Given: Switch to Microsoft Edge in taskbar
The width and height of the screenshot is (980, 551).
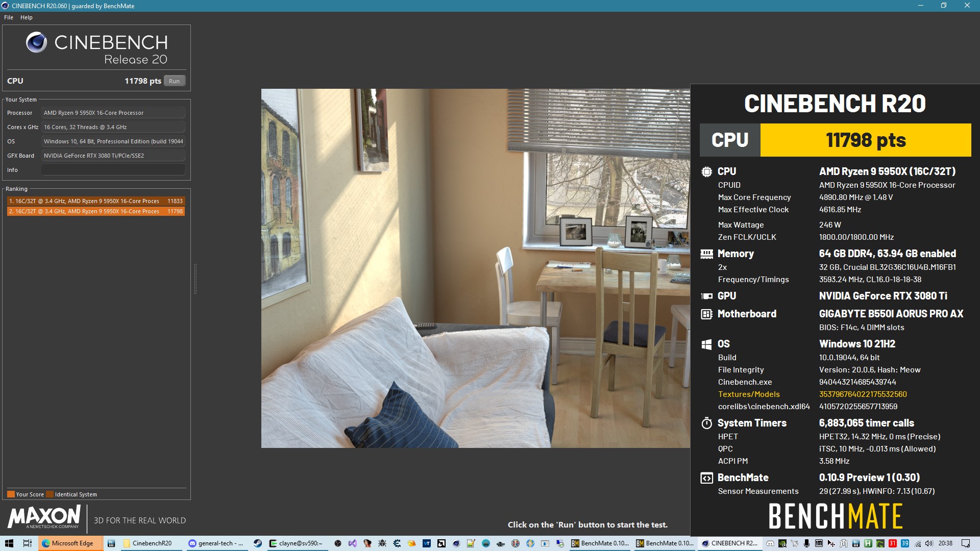Looking at the screenshot, I should [x=70, y=543].
